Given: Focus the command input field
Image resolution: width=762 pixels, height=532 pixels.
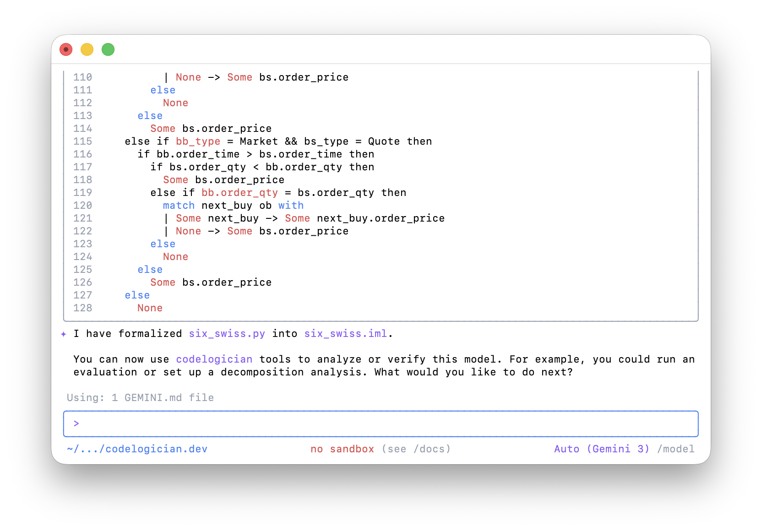Looking at the screenshot, I should 380,423.
